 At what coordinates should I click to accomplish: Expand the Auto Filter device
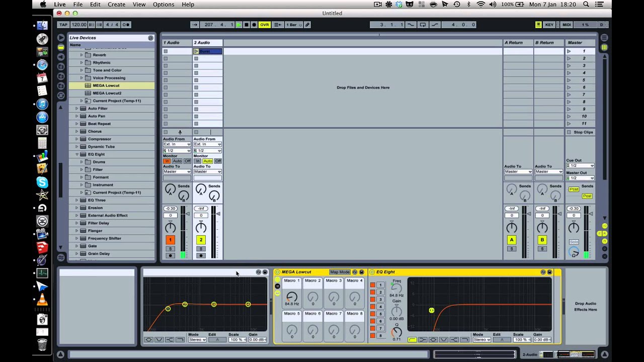pyautogui.click(x=77, y=108)
